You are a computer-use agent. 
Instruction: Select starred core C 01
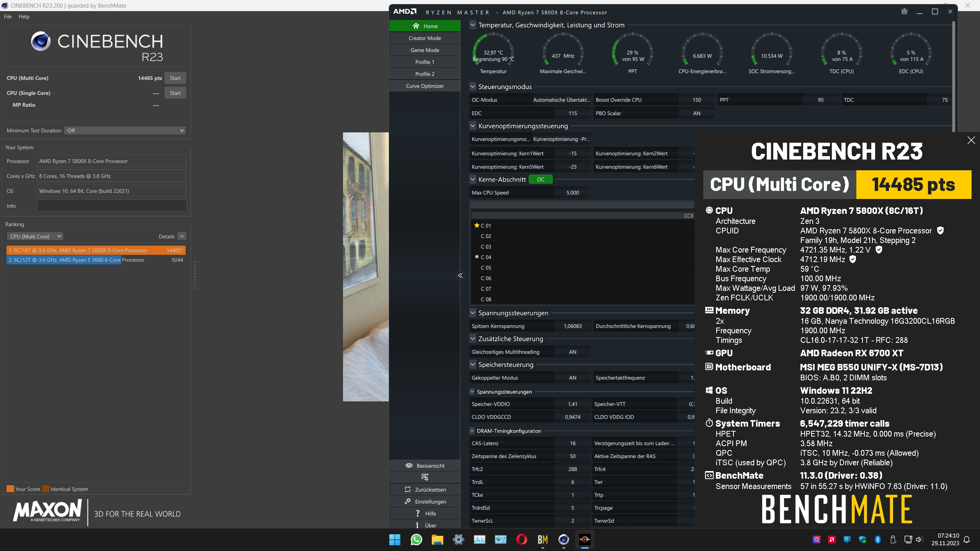485,226
